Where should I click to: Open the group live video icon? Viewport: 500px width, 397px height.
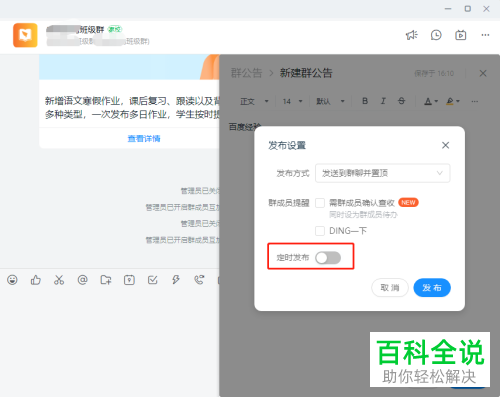coord(461,35)
